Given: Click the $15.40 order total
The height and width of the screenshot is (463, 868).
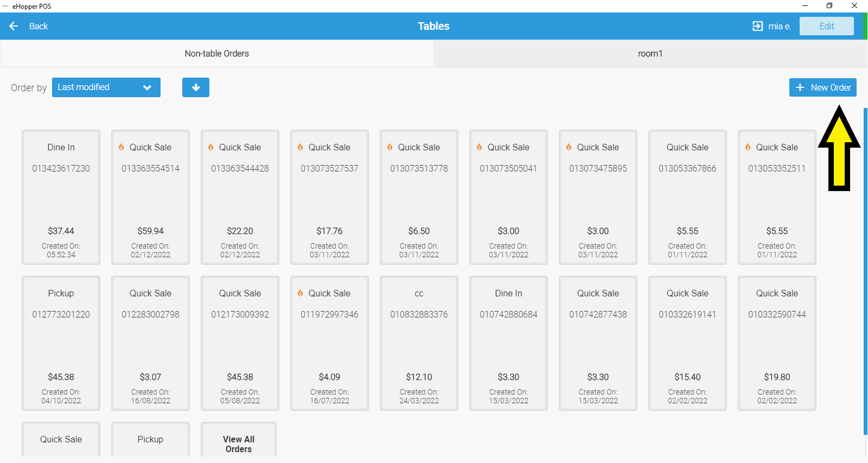Looking at the screenshot, I should [x=688, y=377].
